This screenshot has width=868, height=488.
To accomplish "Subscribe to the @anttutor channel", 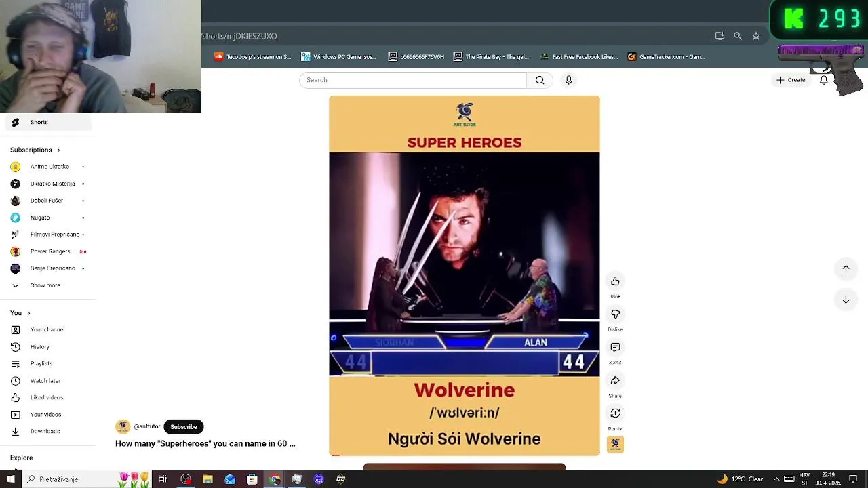I will [x=184, y=427].
